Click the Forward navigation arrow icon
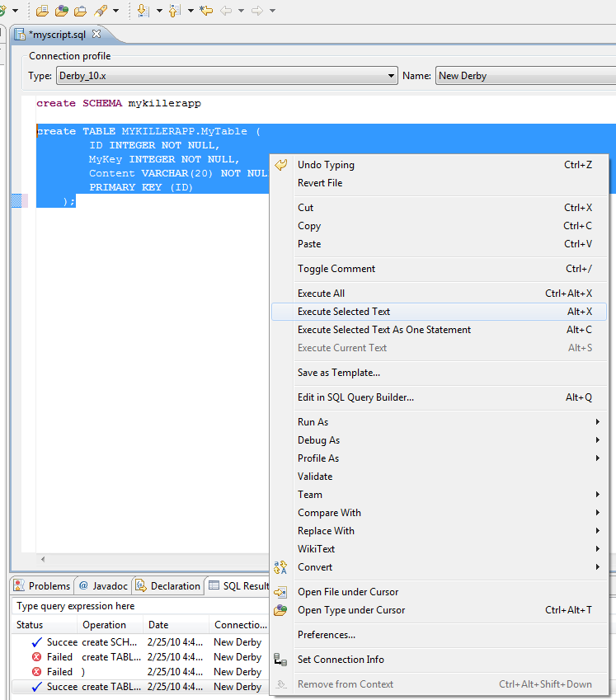Image resolution: width=616 pixels, height=700 pixels. pyautogui.click(x=256, y=11)
